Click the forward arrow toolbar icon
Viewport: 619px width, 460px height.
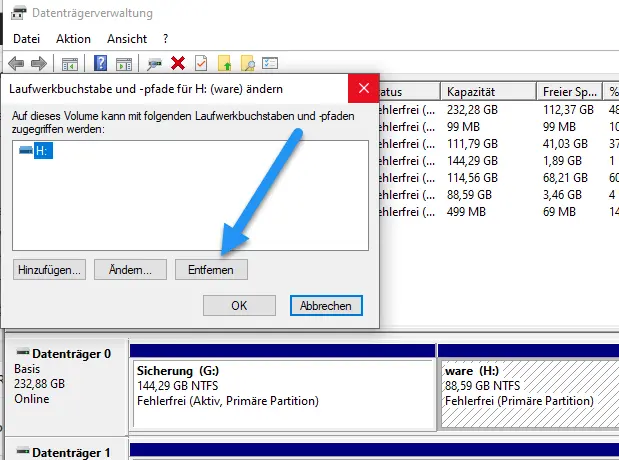pyautogui.click(x=39, y=63)
